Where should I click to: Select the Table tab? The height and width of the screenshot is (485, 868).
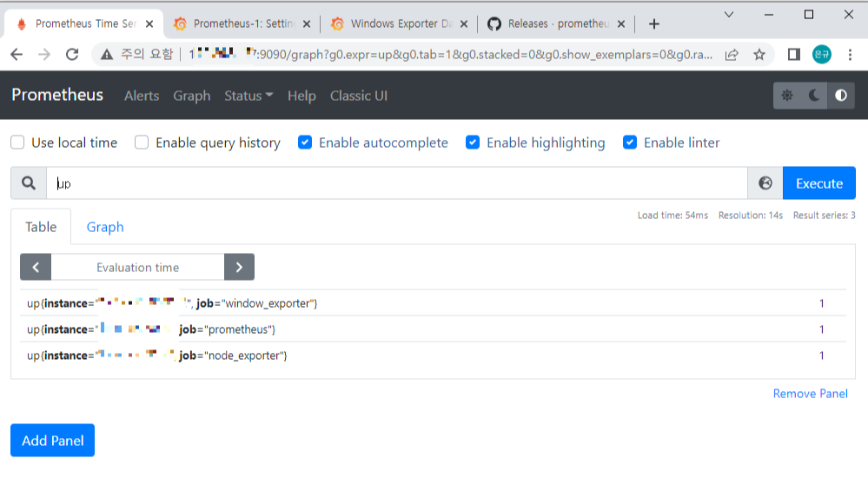point(41,227)
